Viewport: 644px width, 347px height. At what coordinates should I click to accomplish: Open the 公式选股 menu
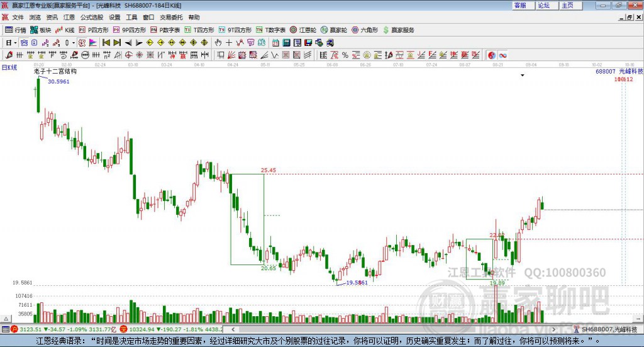[x=92, y=17]
